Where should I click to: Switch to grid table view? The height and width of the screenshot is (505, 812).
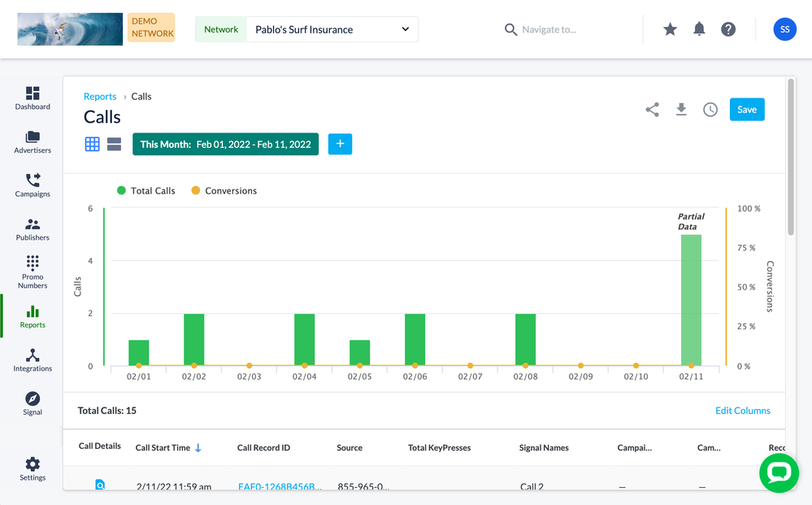pos(93,144)
